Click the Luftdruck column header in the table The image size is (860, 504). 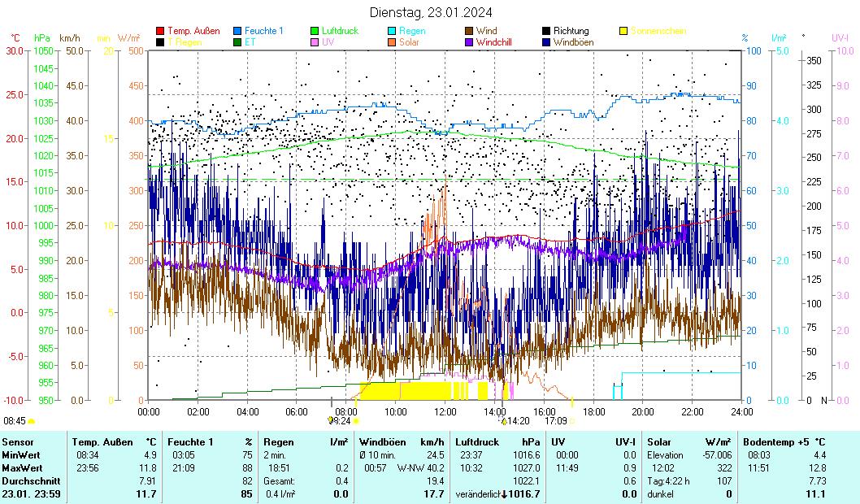tap(477, 442)
